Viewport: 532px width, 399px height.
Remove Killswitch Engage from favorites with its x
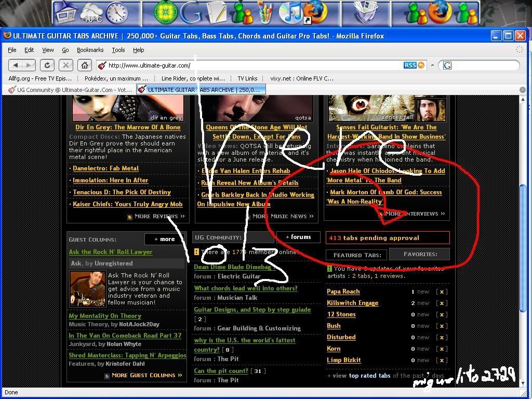[442, 303]
